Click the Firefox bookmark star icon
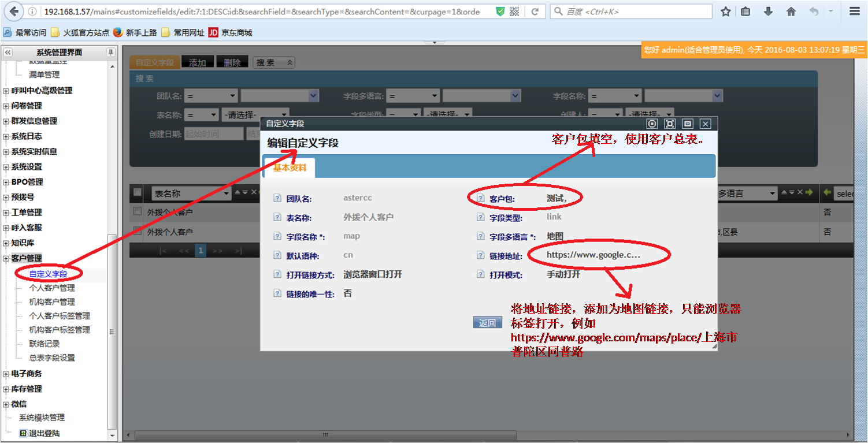 coord(726,12)
